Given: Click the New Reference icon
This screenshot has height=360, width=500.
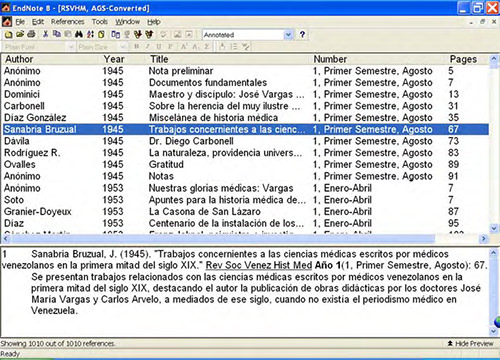Looking at the screenshot, I should click(101, 34).
